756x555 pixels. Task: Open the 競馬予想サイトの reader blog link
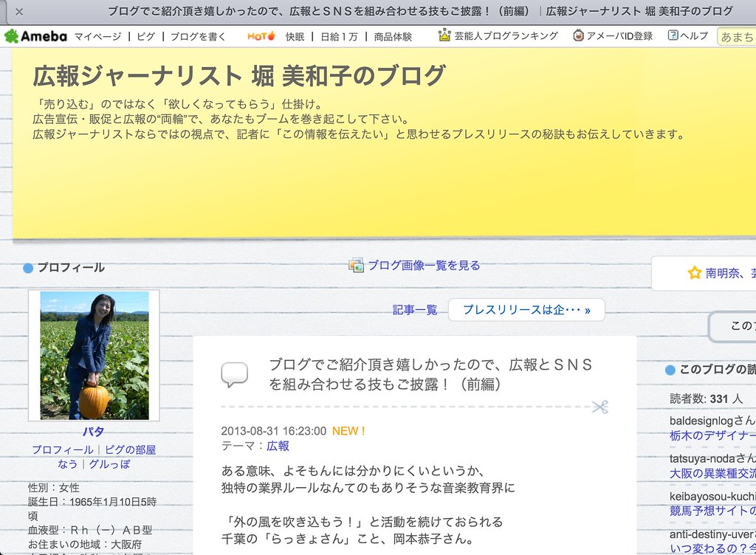pyautogui.click(x=712, y=511)
